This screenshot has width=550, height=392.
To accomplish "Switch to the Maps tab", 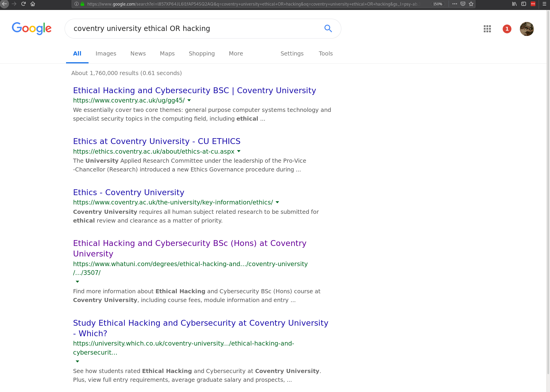I will 167,53.
